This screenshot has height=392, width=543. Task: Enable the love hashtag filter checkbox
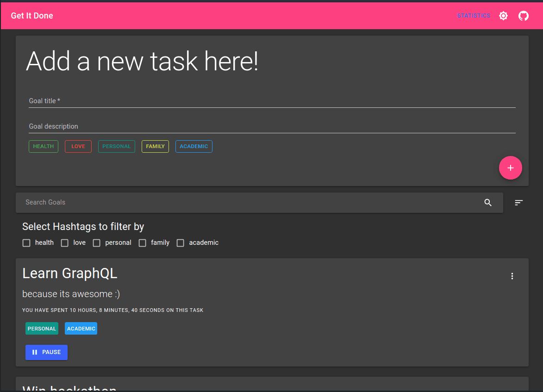pos(65,243)
